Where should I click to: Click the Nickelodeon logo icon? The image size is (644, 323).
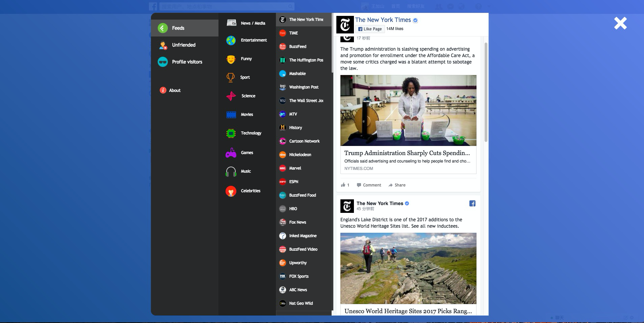(283, 155)
